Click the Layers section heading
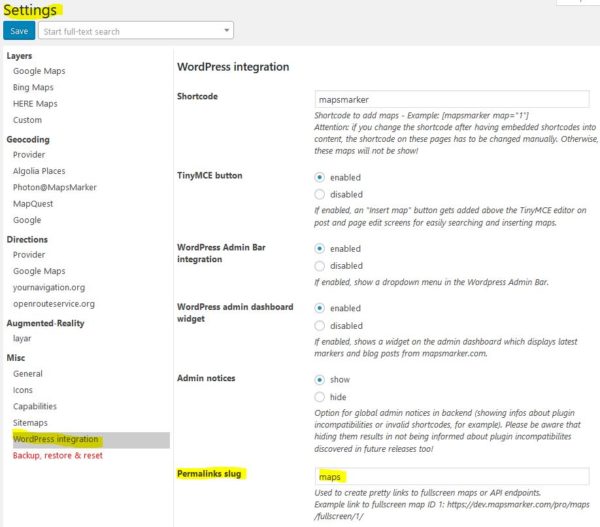600x527 pixels. 19,56
